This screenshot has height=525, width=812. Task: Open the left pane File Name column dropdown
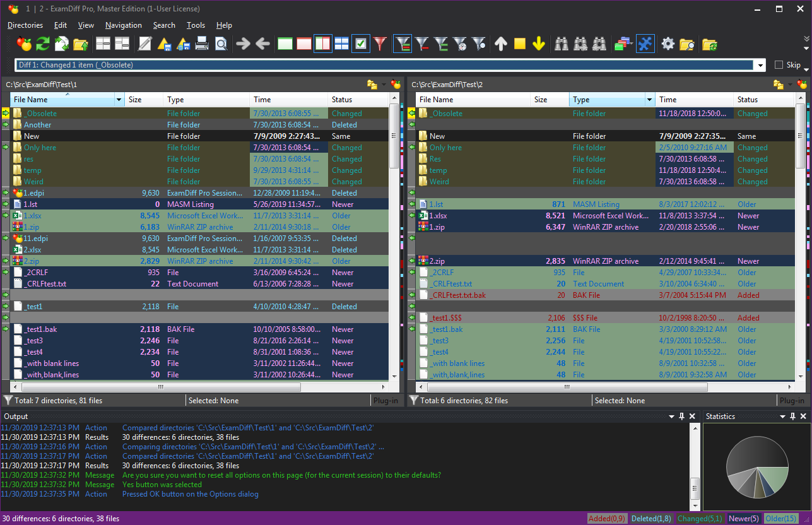119,100
